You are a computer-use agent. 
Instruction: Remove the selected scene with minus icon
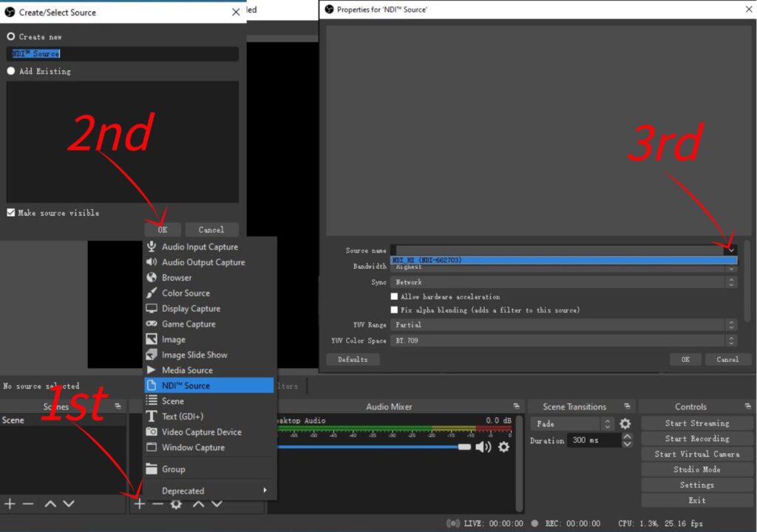point(28,504)
